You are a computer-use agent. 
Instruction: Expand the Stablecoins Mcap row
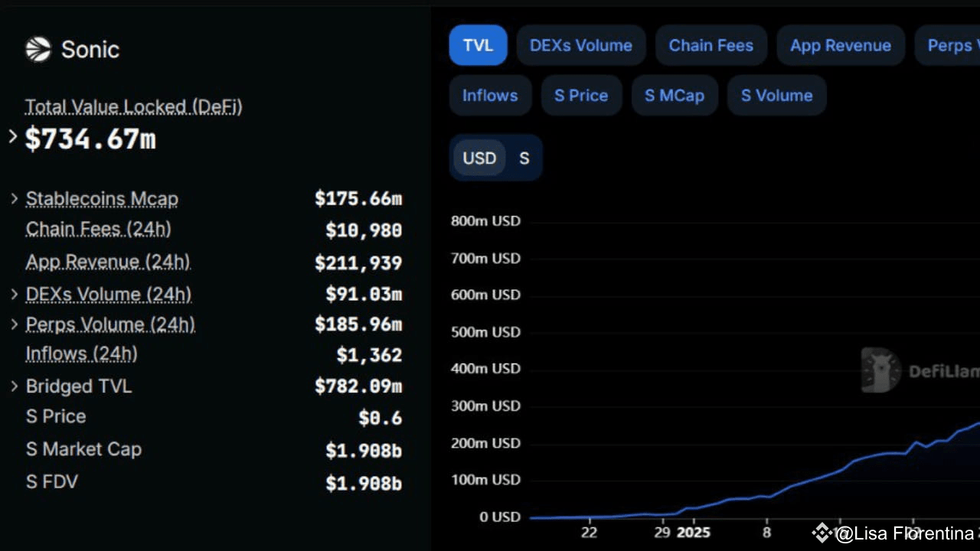pos(15,198)
